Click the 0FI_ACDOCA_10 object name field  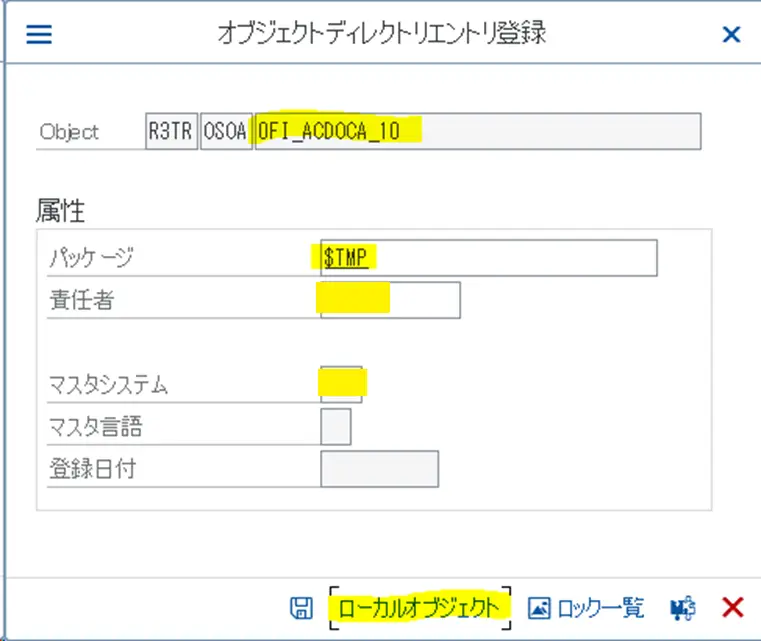click(x=478, y=131)
